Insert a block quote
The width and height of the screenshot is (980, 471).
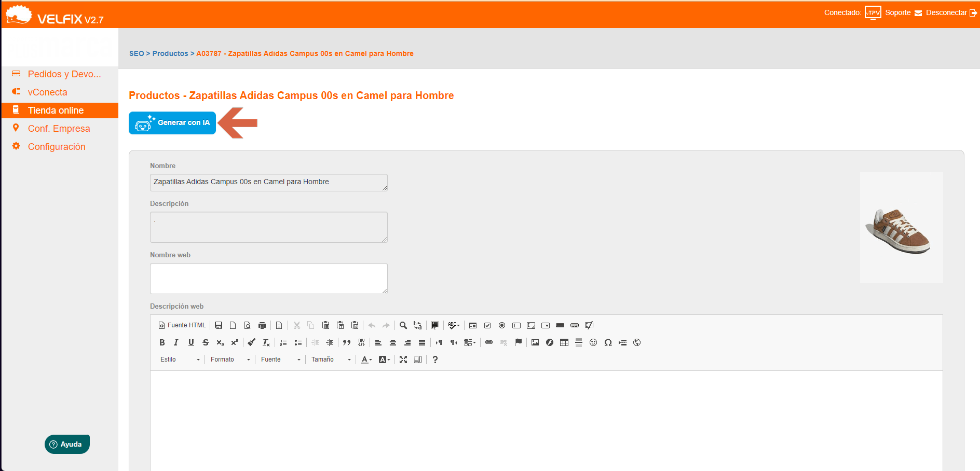pyautogui.click(x=347, y=342)
